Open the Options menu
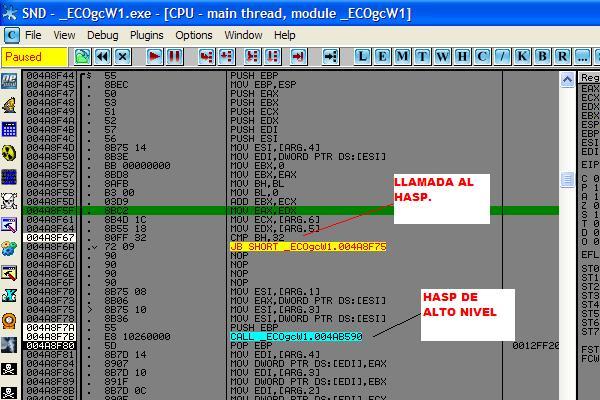This screenshot has height=400, width=600. click(194, 35)
